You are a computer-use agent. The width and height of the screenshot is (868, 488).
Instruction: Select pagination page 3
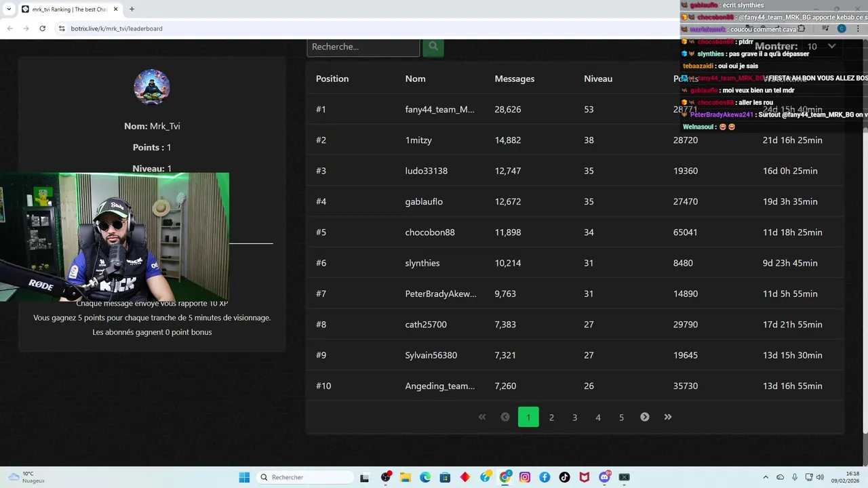(574, 417)
